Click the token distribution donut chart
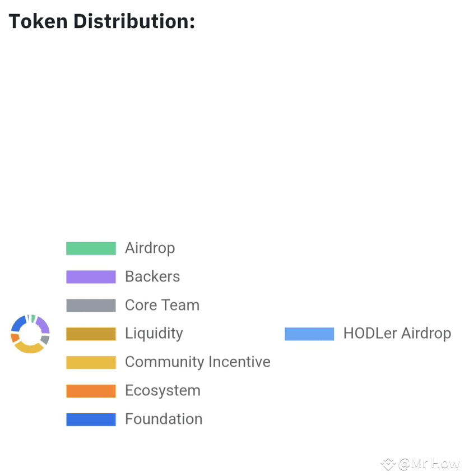Screen dimensions: 464x476 (x=30, y=334)
